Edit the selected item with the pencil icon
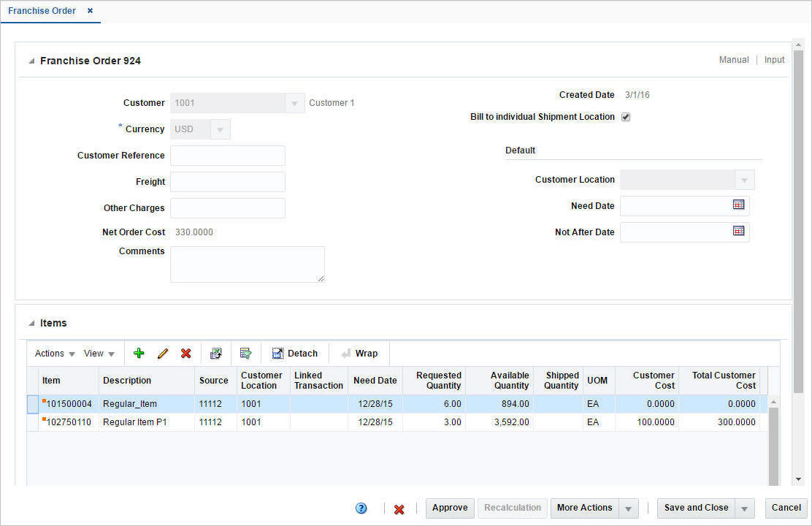 pyautogui.click(x=163, y=354)
